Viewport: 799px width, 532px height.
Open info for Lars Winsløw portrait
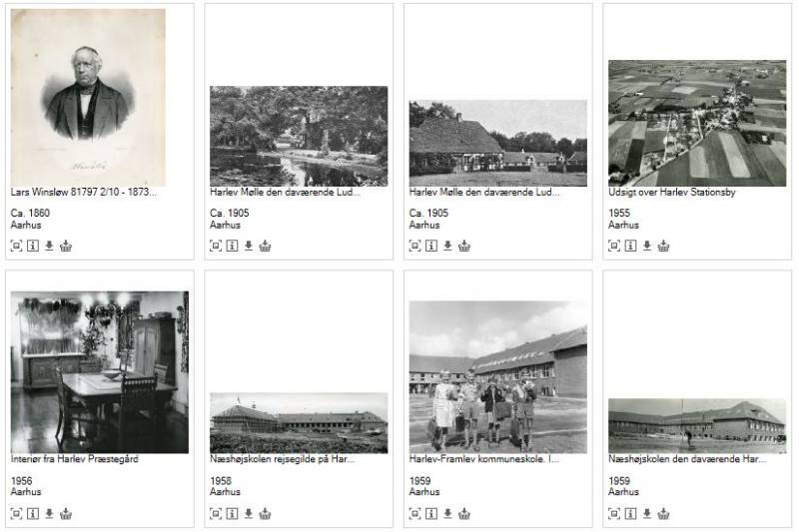(33, 246)
